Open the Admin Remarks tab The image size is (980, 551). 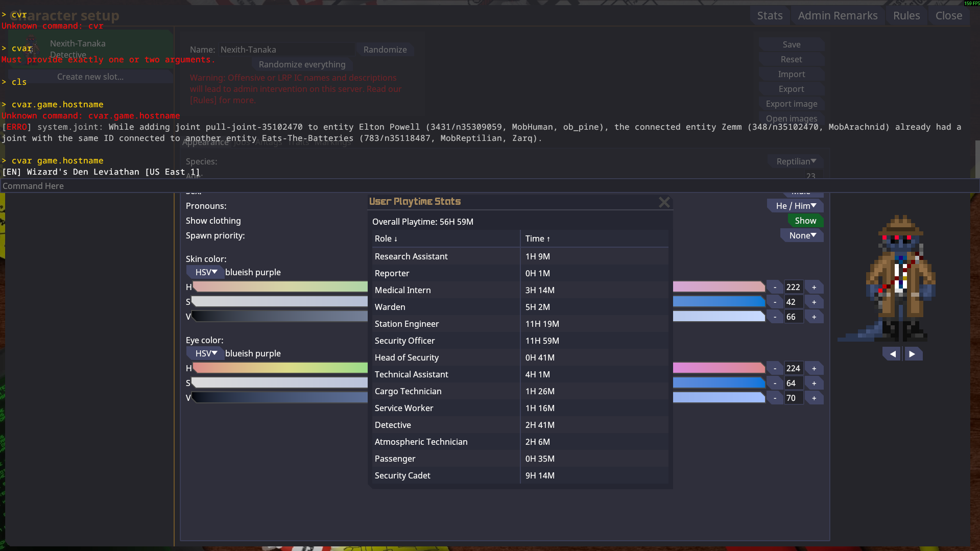[838, 16]
